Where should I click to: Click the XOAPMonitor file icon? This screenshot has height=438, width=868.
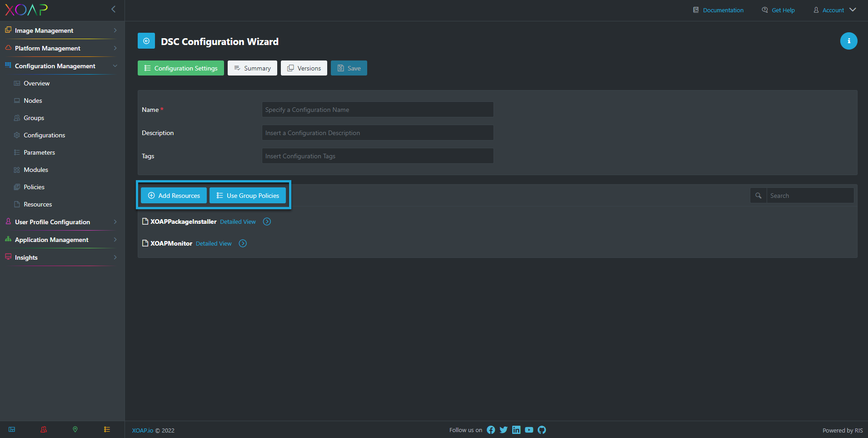point(145,243)
